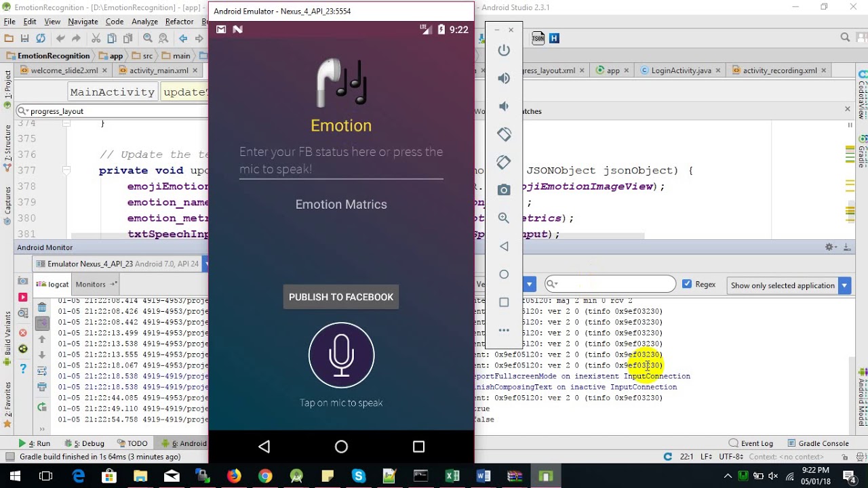
Task: Open the Run tool window button
Action: tap(35, 443)
